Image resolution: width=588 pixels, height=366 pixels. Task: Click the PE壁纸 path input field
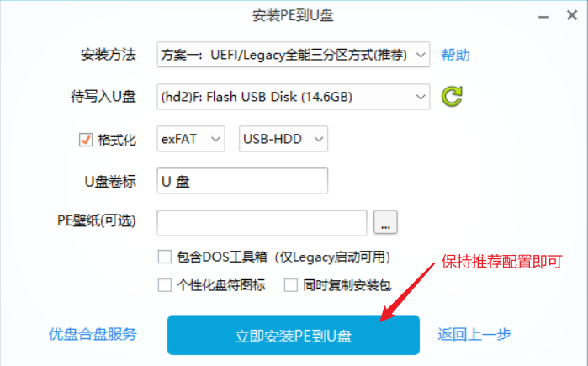[262, 223]
